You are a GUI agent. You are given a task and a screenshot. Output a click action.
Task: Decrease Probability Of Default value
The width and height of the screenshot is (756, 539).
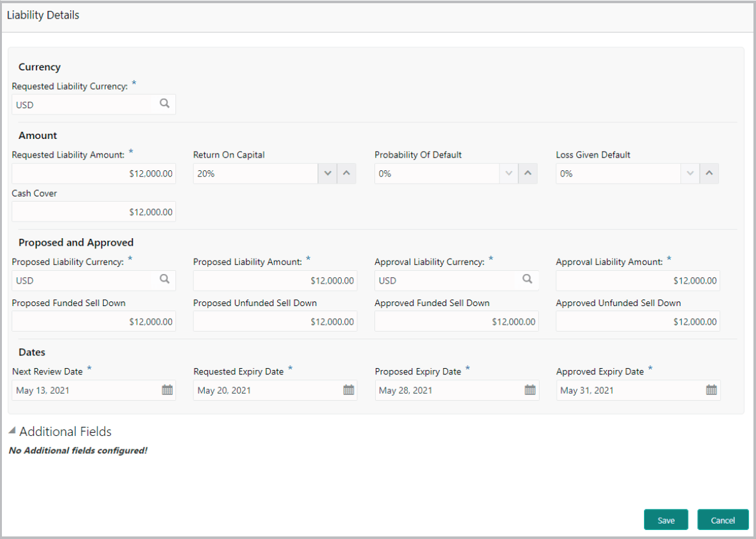[x=509, y=173]
